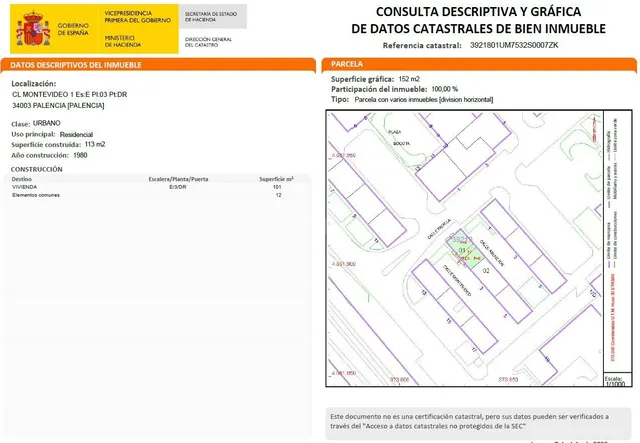Click the 'Referencia catastral:' label
Screen dimensions: 640x443
422,45
